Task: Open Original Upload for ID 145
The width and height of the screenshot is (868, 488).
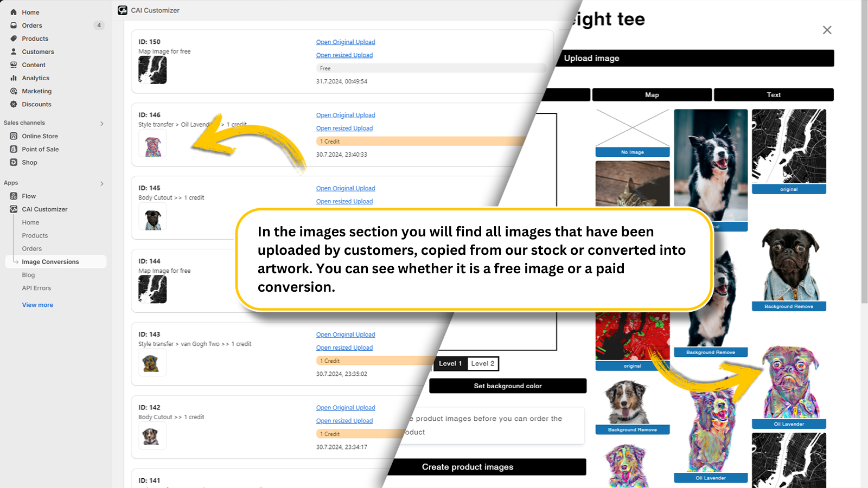Action: 346,188
